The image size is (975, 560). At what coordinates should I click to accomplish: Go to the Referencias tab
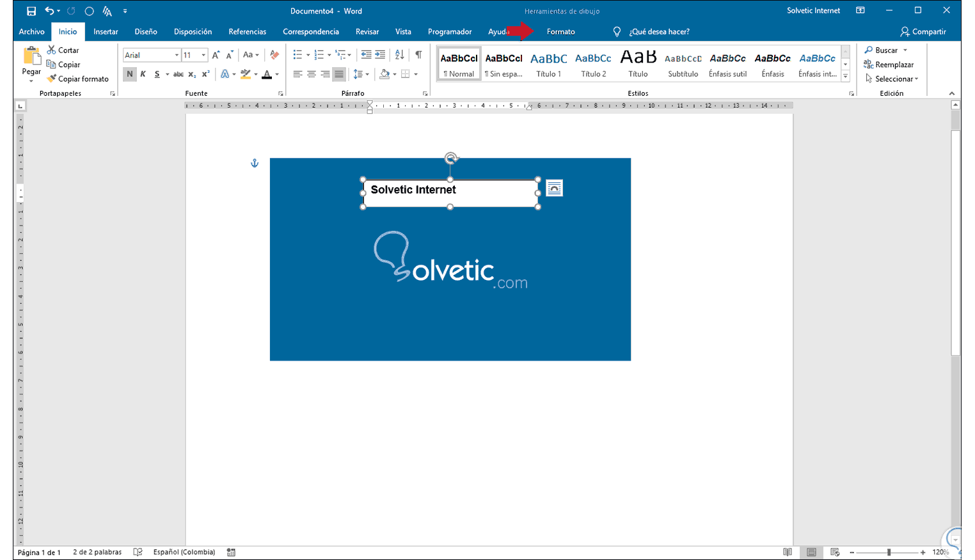tap(247, 31)
